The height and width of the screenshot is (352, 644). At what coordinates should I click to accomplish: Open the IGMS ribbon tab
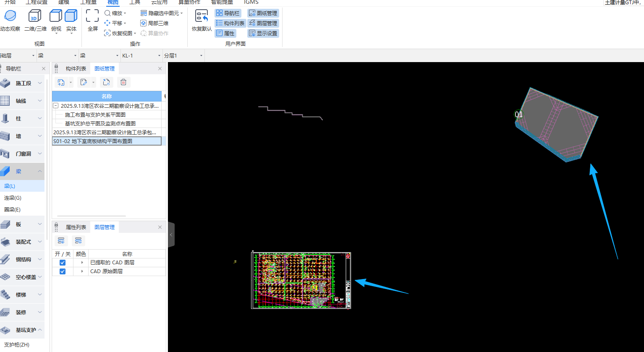click(251, 2)
